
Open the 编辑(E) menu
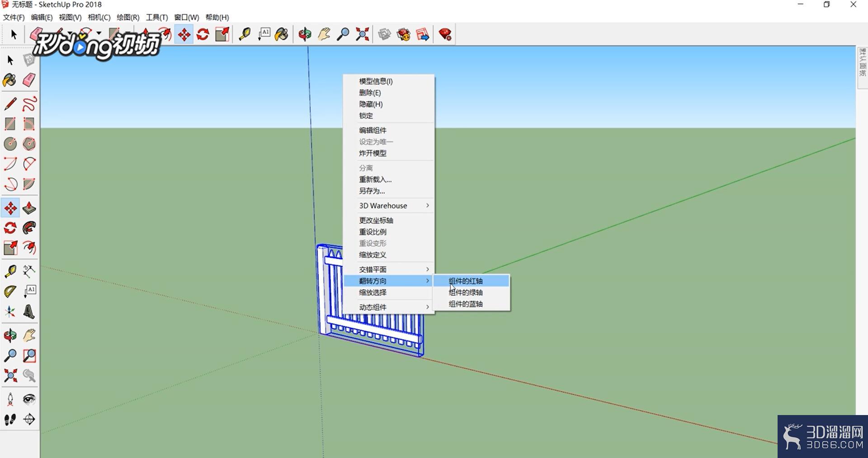click(x=42, y=17)
